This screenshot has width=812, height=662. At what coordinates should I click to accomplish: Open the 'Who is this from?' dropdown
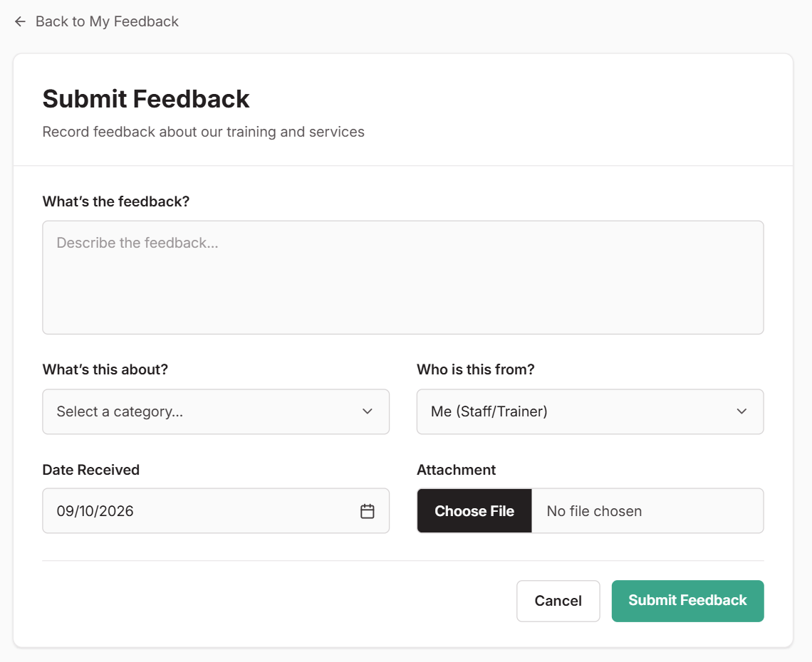pyautogui.click(x=590, y=411)
